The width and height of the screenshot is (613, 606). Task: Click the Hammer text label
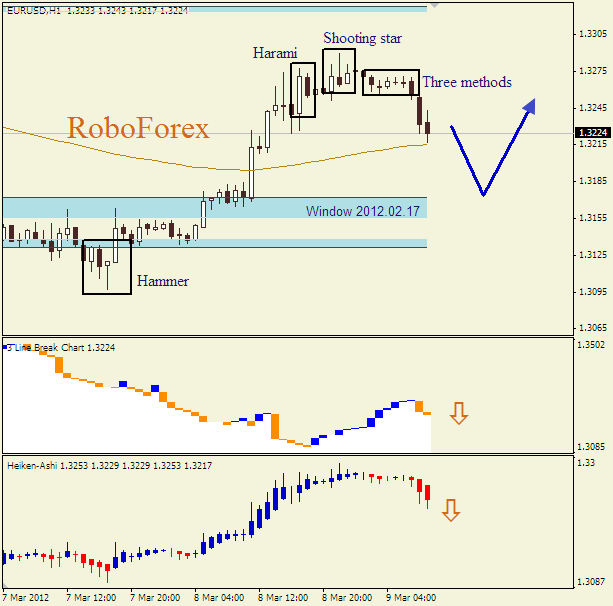[x=162, y=281]
